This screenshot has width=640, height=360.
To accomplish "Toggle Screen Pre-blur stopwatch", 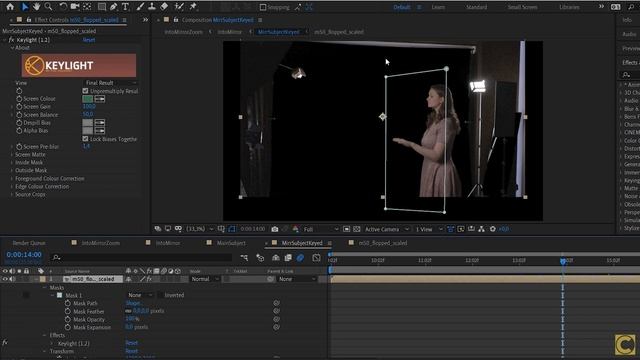I will click(x=19, y=147).
